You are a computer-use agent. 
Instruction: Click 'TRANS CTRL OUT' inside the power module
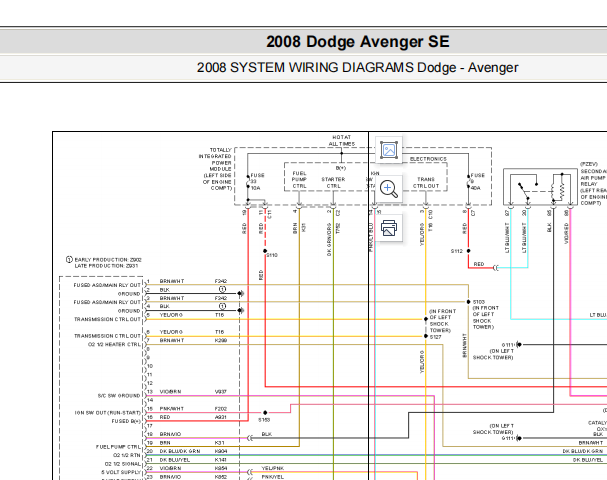coord(426,183)
